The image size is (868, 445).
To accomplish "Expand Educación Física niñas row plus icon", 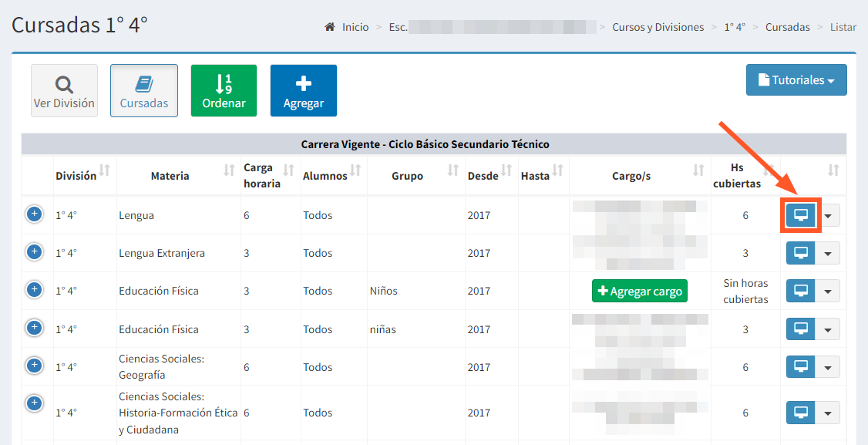I will (x=34, y=328).
